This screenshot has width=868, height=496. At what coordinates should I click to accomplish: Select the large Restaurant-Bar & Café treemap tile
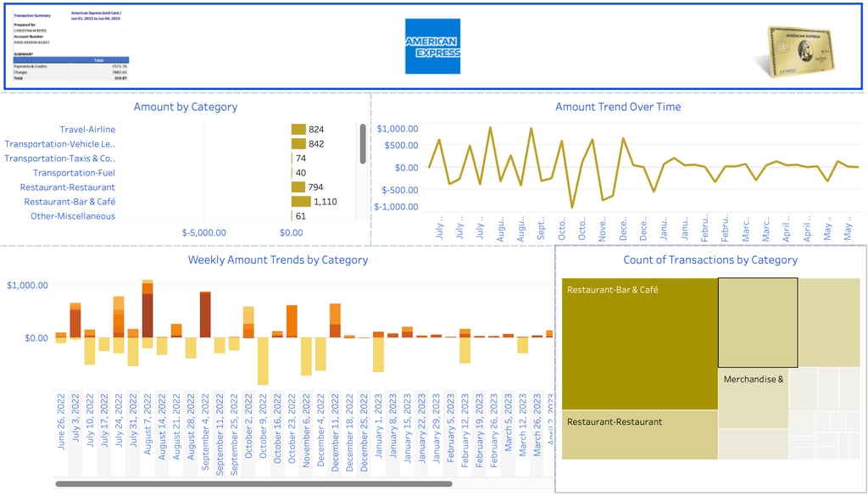[639, 343]
